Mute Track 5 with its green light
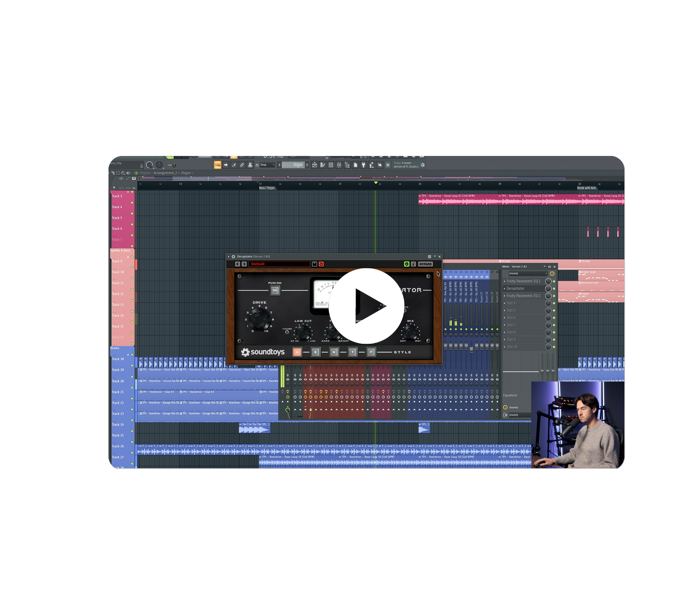This screenshot has height=612, width=700. pos(132,224)
